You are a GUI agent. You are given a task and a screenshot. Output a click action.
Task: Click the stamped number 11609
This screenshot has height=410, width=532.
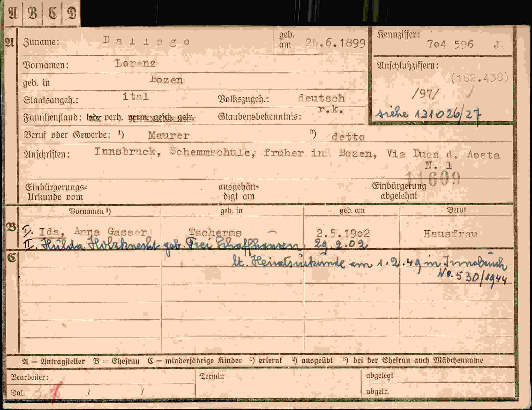433,179
